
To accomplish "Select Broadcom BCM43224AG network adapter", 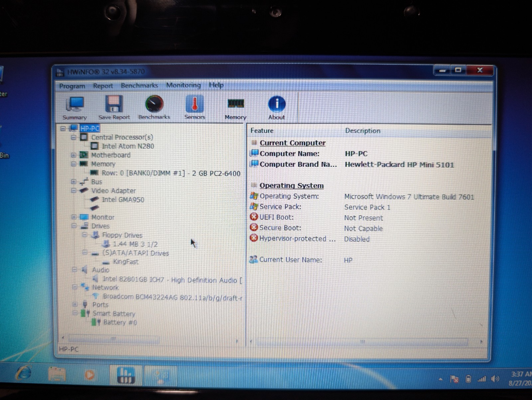I will (173, 297).
